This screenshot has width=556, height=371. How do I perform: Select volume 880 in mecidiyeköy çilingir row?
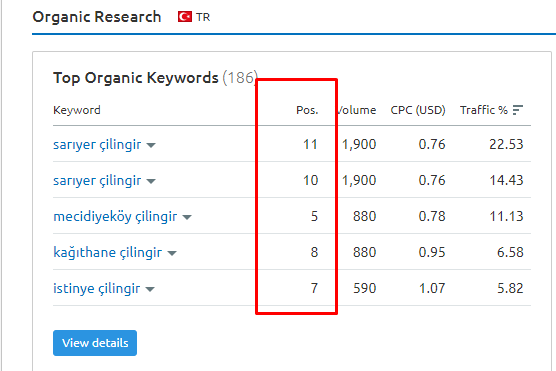click(x=365, y=216)
